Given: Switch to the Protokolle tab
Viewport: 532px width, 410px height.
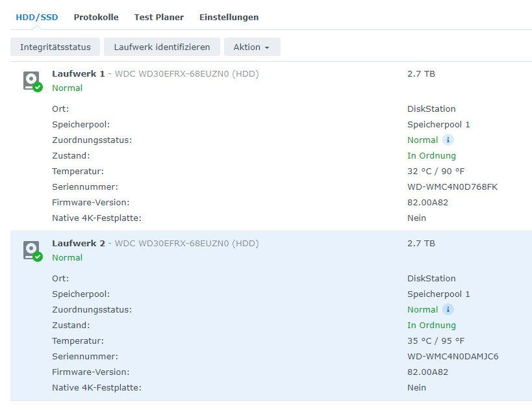Looking at the screenshot, I should click(x=96, y=18).
